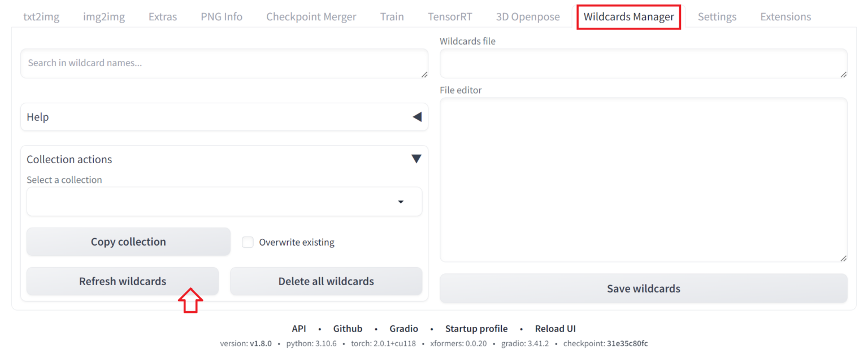Click Delete all wildcards button
The image size is (868, 358).
click(326, 281)
